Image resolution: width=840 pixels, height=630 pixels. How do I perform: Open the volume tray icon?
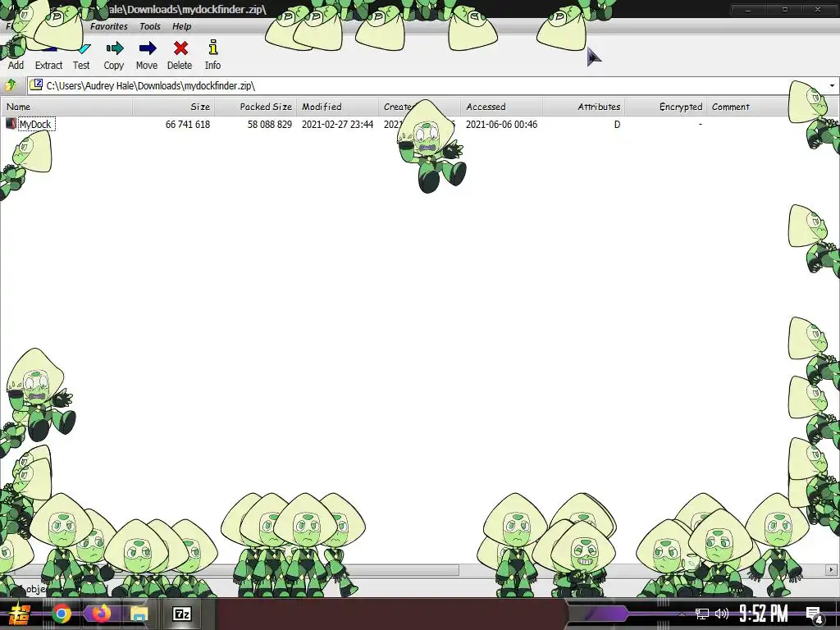tap(722, 614)
